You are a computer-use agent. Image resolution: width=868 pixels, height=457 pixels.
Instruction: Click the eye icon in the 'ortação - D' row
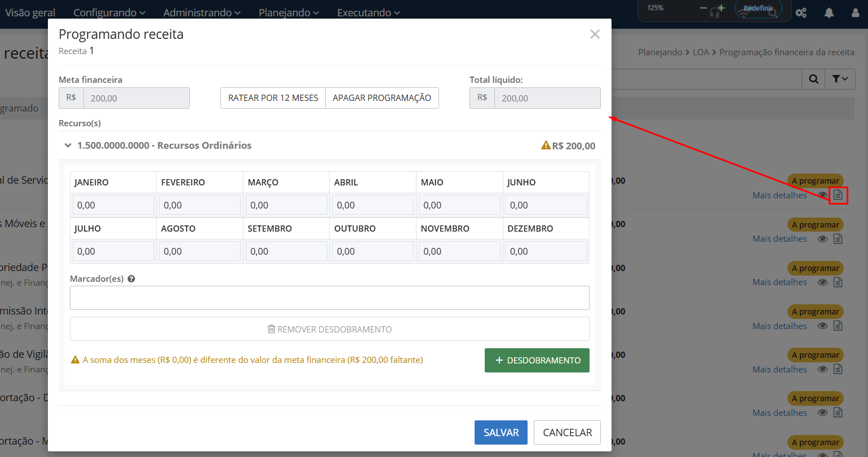coord(823,412)
